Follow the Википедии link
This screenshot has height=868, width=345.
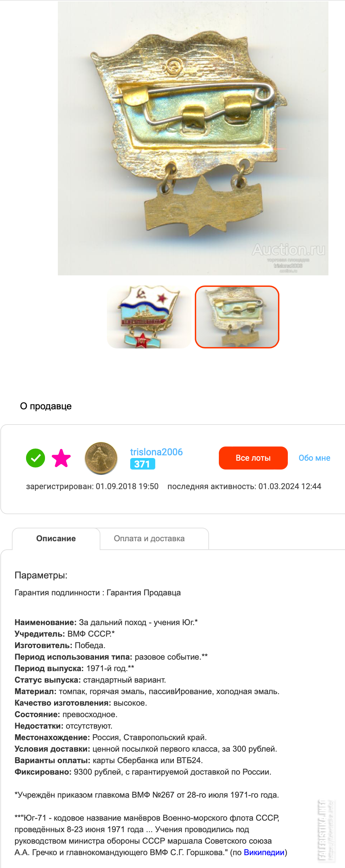pos(264,852)
